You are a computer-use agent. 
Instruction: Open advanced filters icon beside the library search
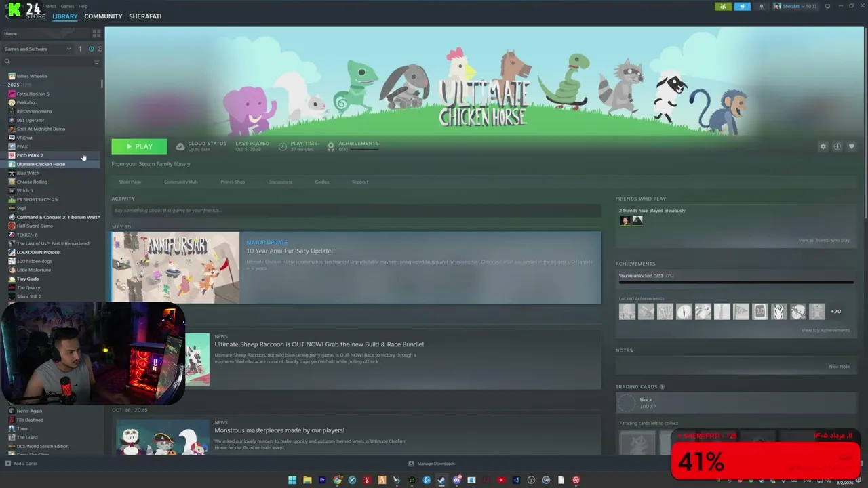[96, 62]
